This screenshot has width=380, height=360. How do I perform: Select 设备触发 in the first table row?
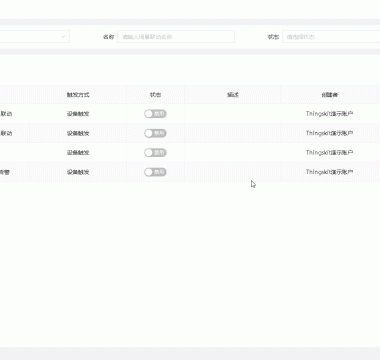click(78, 114)
